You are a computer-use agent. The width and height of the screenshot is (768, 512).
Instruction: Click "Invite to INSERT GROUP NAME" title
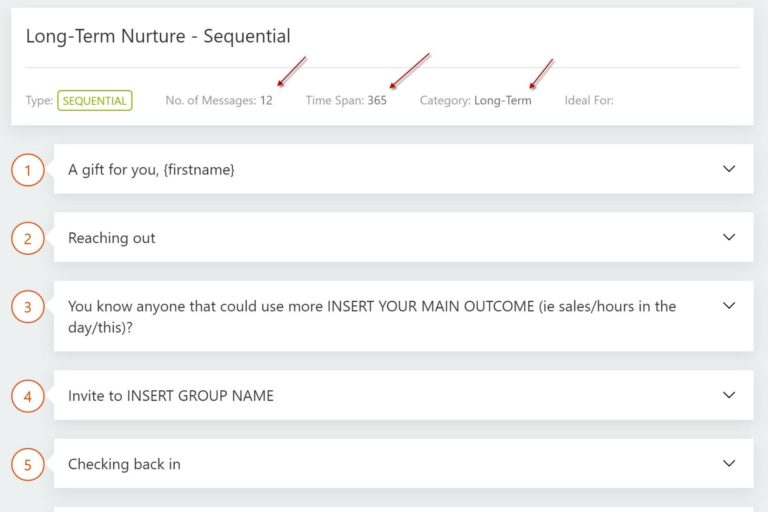click(171, 396)
